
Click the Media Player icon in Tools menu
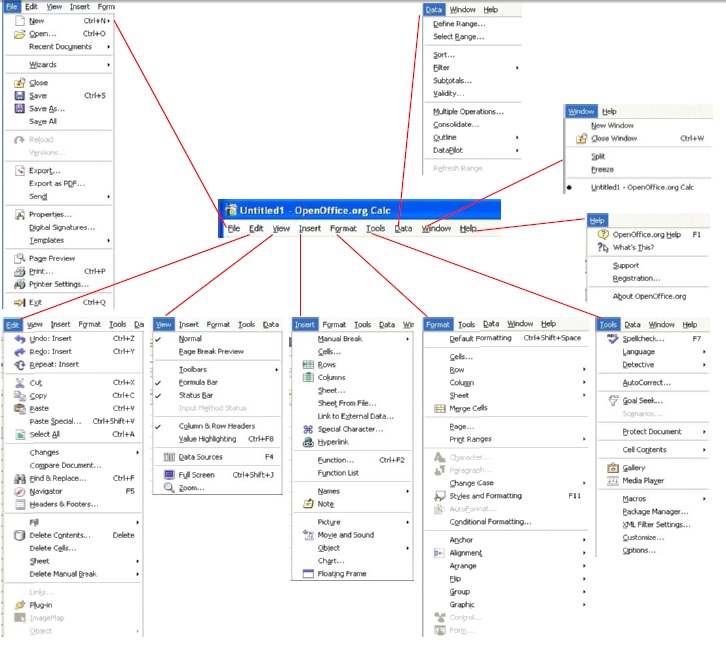point(613,481)
